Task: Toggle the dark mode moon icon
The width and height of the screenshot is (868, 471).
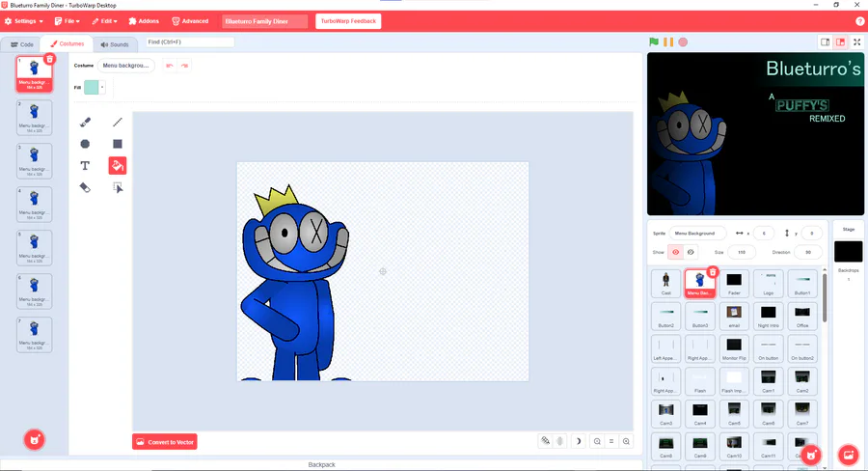Action: point(578,441)
